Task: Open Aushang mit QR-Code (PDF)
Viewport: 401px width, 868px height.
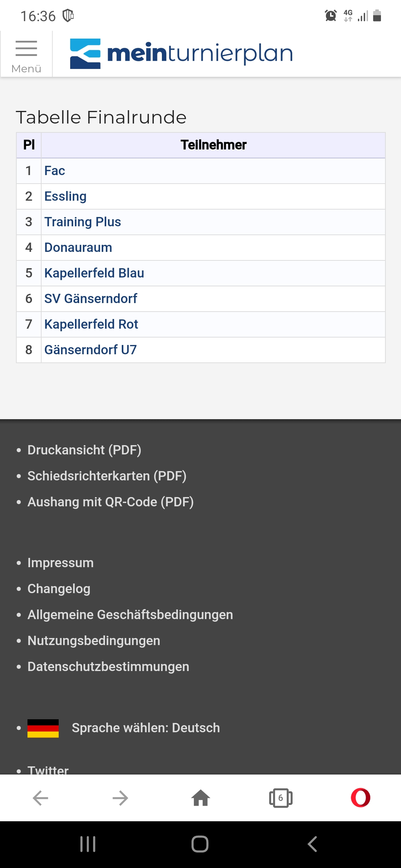Action: [x=111, y=502]
